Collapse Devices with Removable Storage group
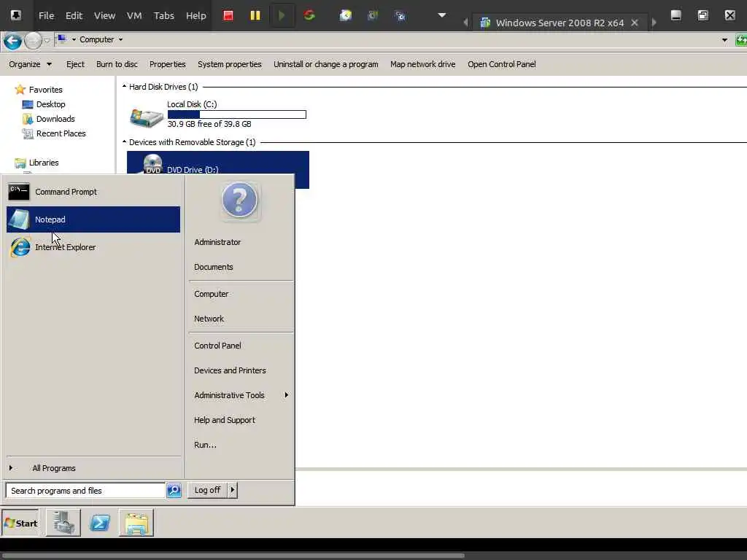The image size is (747, 560). (x=124, y=142)
